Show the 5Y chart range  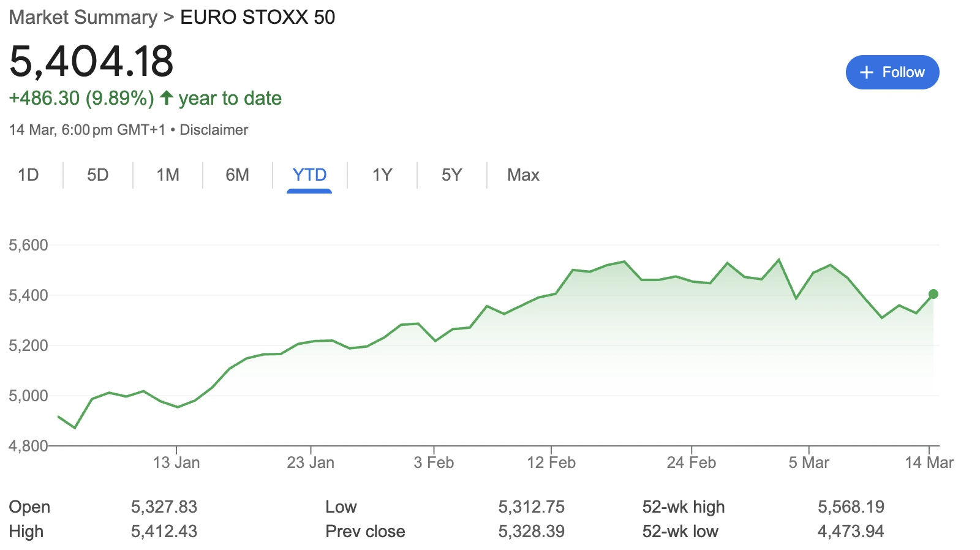(452, 175)
